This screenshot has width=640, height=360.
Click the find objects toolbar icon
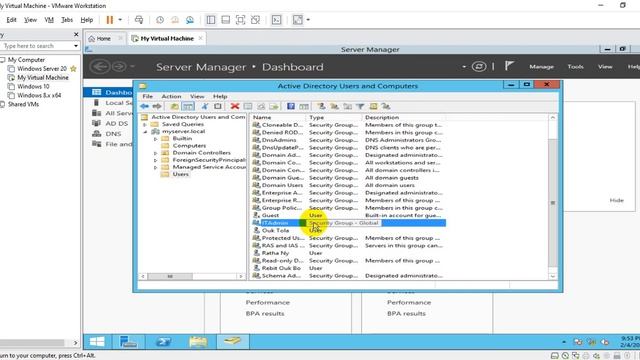[373, 106]
